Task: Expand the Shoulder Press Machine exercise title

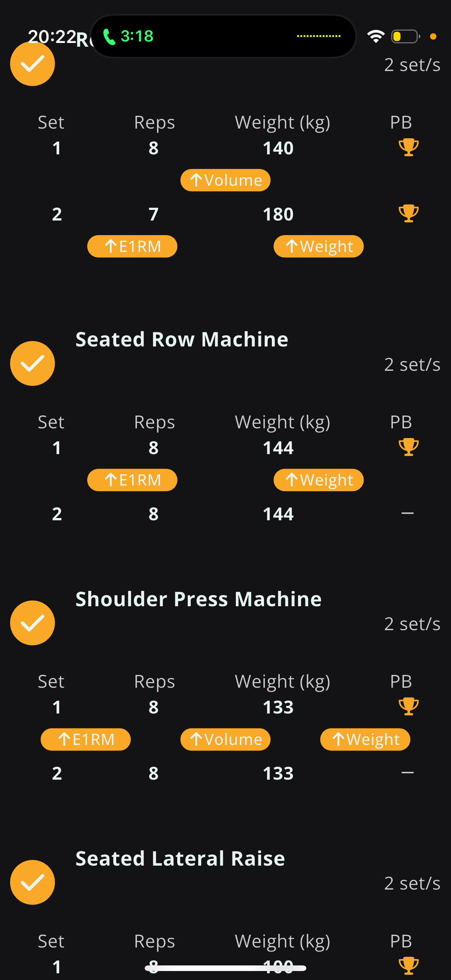Action: coord(199,598)
